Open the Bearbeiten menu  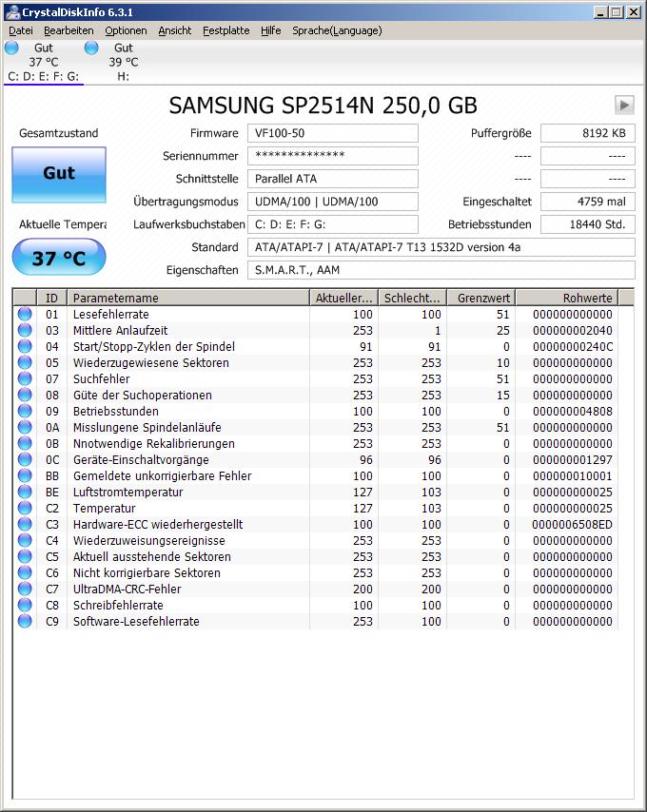coord(69,30)
